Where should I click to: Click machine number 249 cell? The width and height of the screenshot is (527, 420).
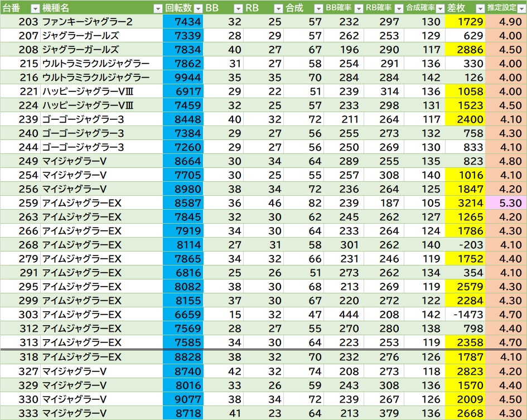[x=21, y=161]
